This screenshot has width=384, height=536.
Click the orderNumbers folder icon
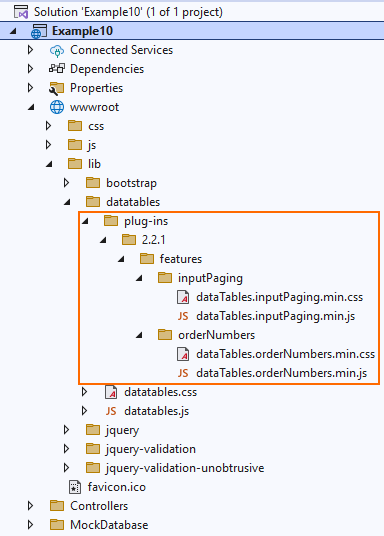[x=165, y=335]
